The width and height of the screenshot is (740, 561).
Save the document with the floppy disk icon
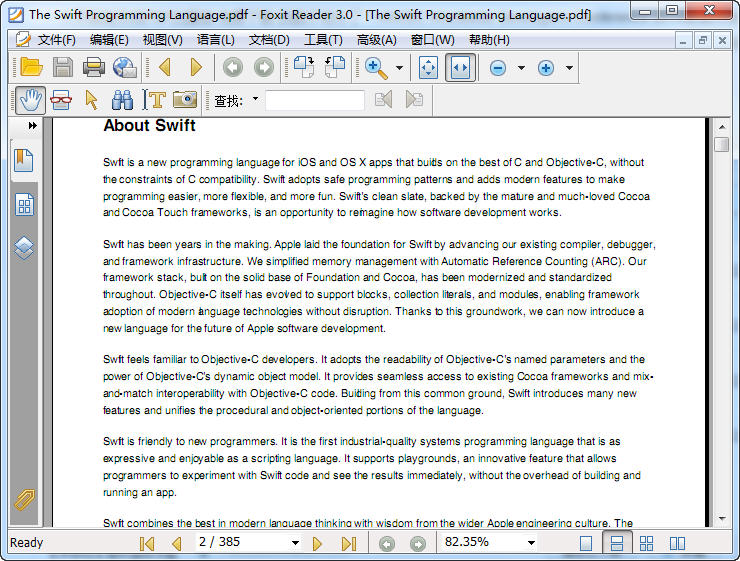coord(62,67)
